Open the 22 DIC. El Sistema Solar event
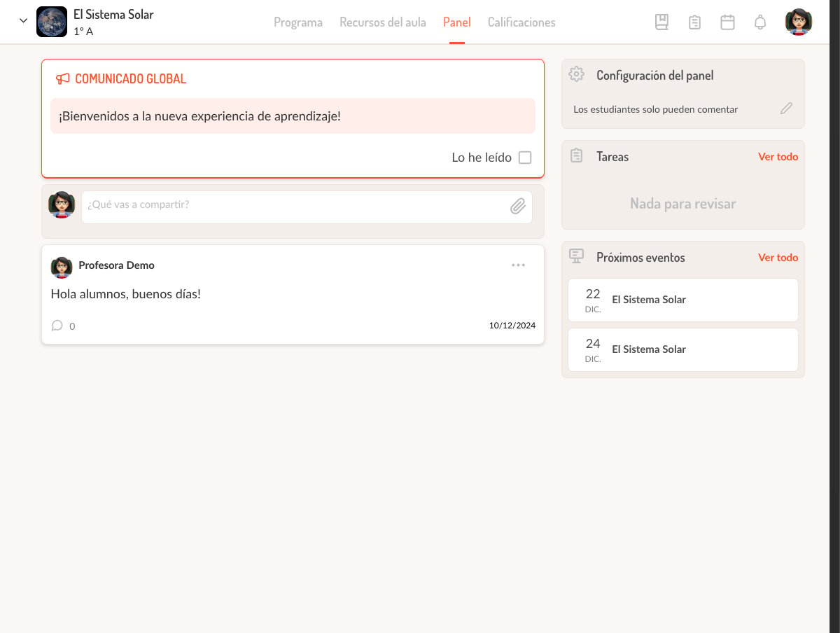The height and width of the screenshot is (633, 840). coord(683,300)
